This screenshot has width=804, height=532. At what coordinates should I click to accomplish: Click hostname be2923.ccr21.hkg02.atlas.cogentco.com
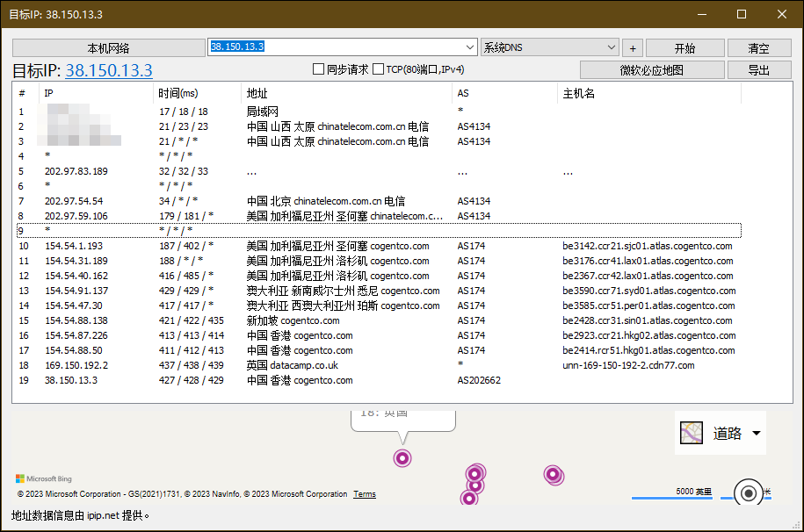point(649,335)
